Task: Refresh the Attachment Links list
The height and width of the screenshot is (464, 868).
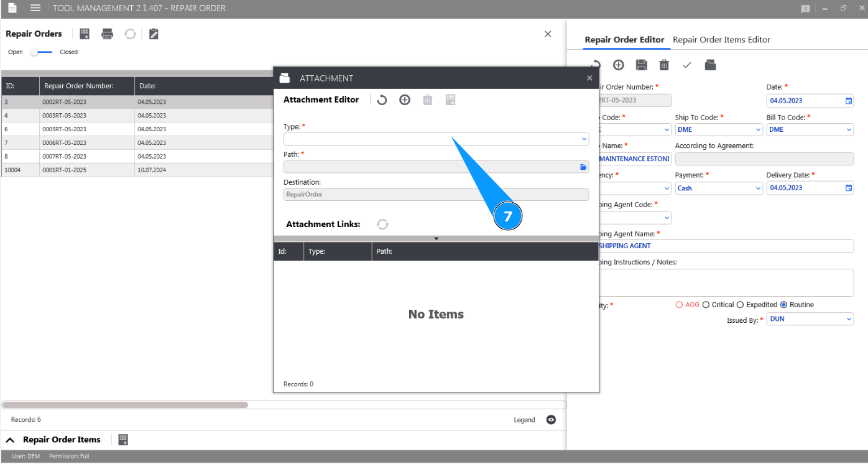Action: (382, 224)
